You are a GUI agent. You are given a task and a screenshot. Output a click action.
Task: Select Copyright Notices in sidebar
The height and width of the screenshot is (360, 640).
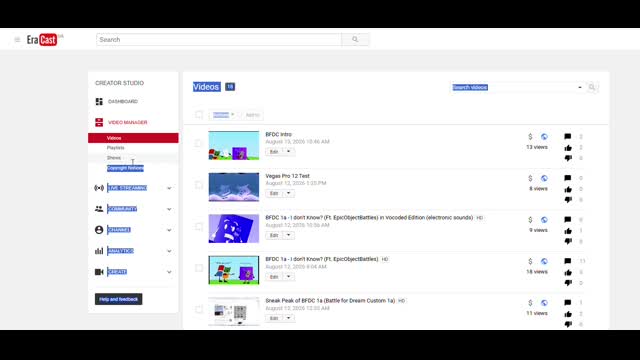pyautogui.click(x=125, y=168)
